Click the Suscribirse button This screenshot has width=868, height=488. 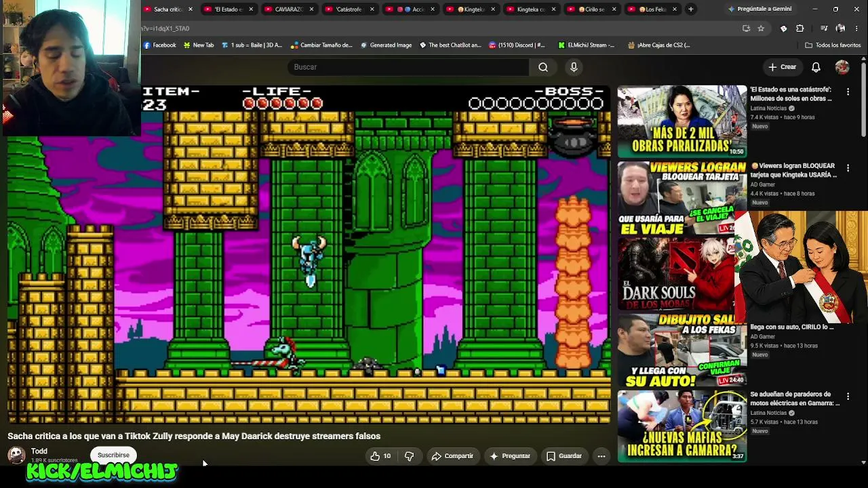(113, 455)
